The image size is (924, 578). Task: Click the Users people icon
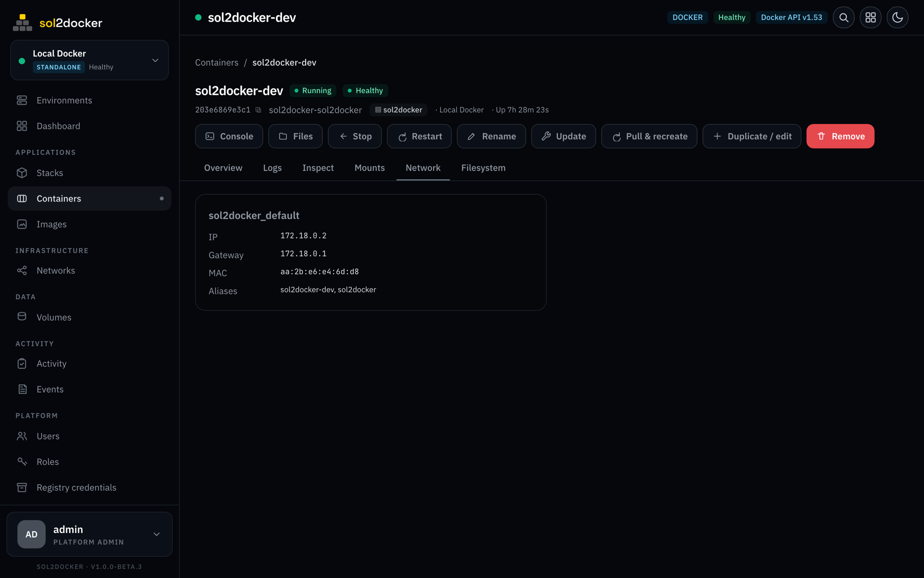(x=22, y=436)
